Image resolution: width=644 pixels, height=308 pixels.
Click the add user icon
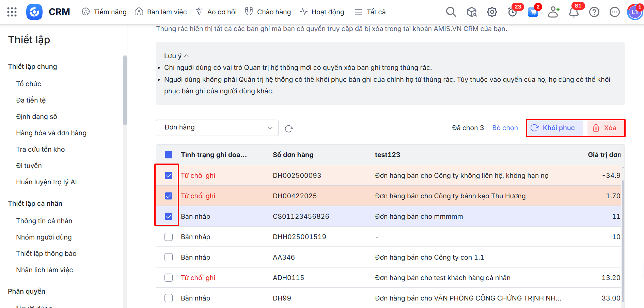[x=553, y=12]
